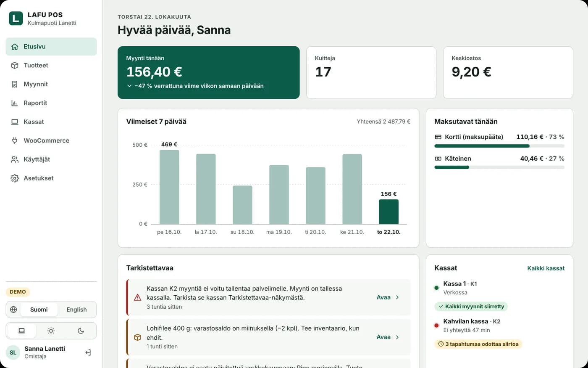Switch language to English
Screen dimensions: 588x368
click(76, 310)
